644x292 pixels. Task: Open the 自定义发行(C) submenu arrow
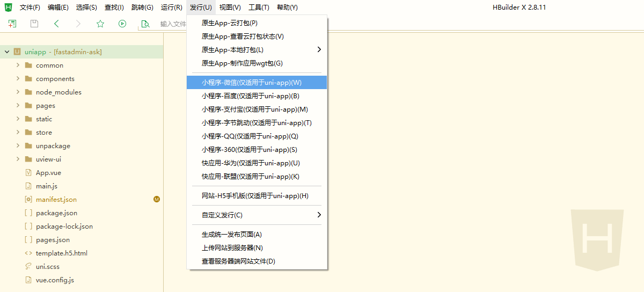[x=319, y=215]
